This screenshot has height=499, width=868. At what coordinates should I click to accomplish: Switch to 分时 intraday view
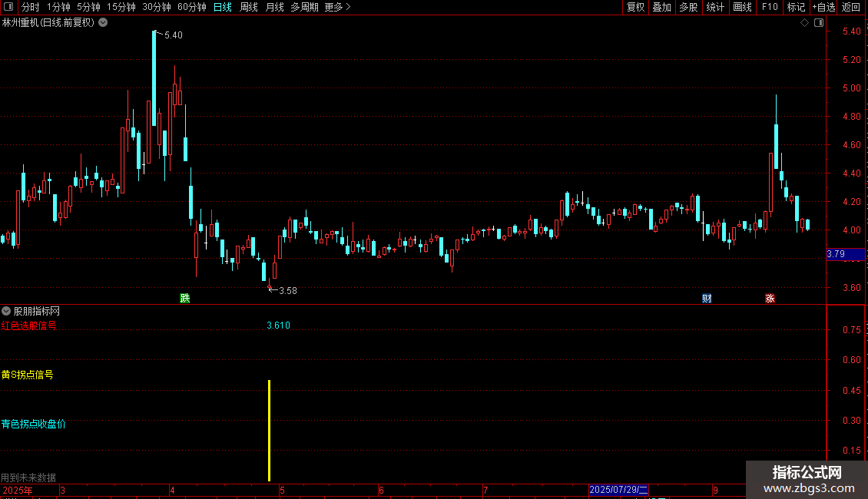(31, 7)
